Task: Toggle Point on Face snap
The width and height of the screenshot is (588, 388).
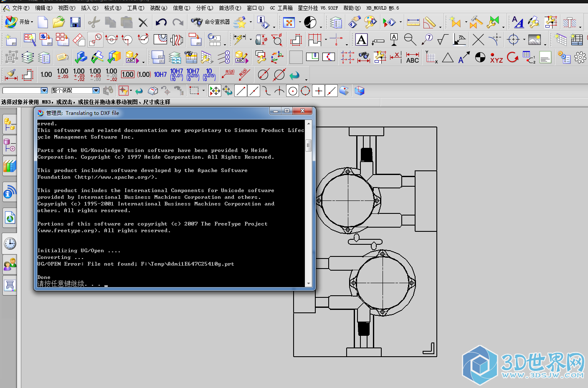Action: tap(344, 91)
